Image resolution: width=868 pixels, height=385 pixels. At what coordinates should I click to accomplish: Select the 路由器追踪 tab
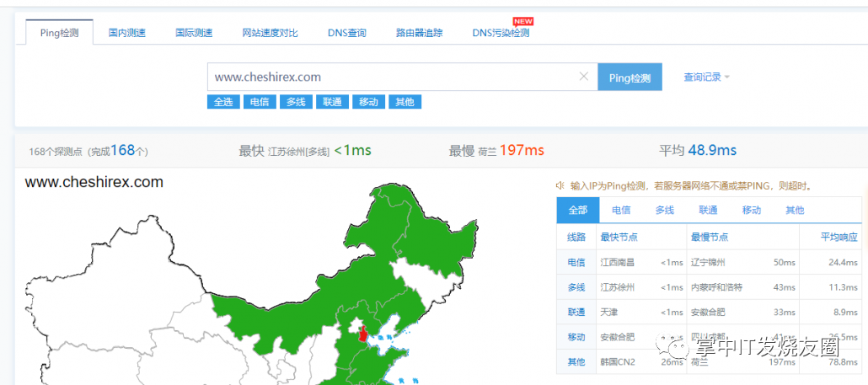(x=419, y=33)
